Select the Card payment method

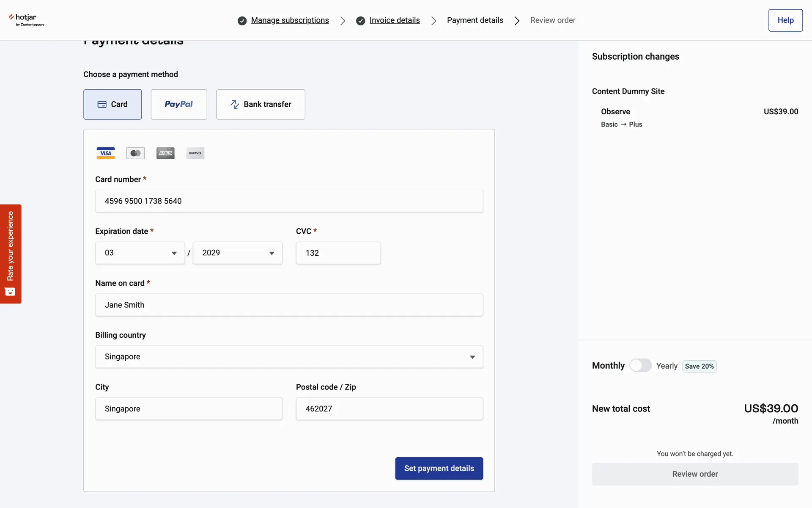(112, 104)
